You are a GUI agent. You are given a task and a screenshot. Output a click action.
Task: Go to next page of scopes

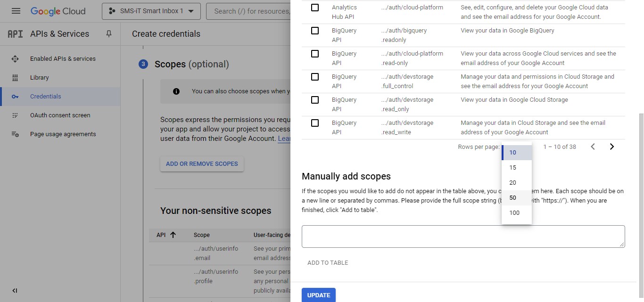point(612,147)
